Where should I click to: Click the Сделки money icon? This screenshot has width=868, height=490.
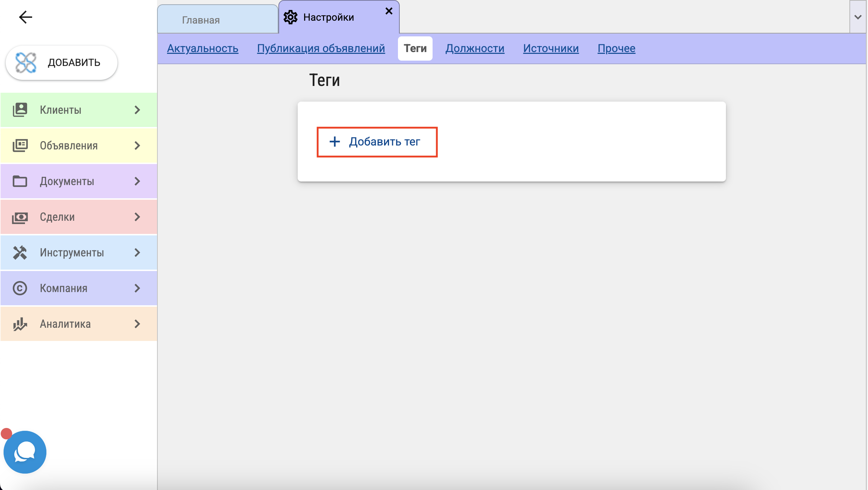pos(20,217)
